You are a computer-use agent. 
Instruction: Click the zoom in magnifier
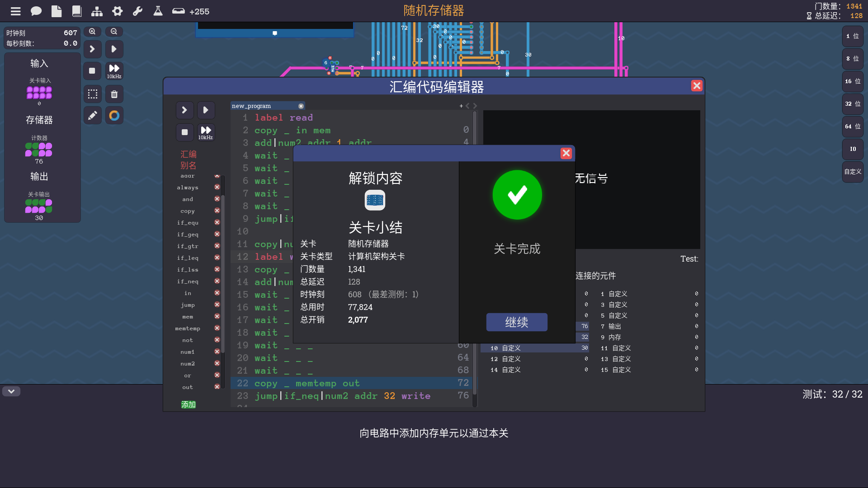click(x=92, y=32)
